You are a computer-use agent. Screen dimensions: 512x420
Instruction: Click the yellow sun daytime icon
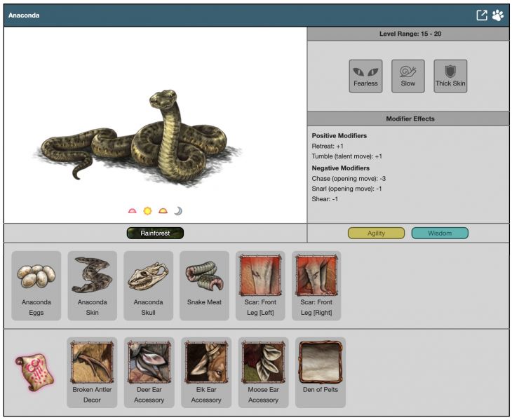click(x=147, y=211)
